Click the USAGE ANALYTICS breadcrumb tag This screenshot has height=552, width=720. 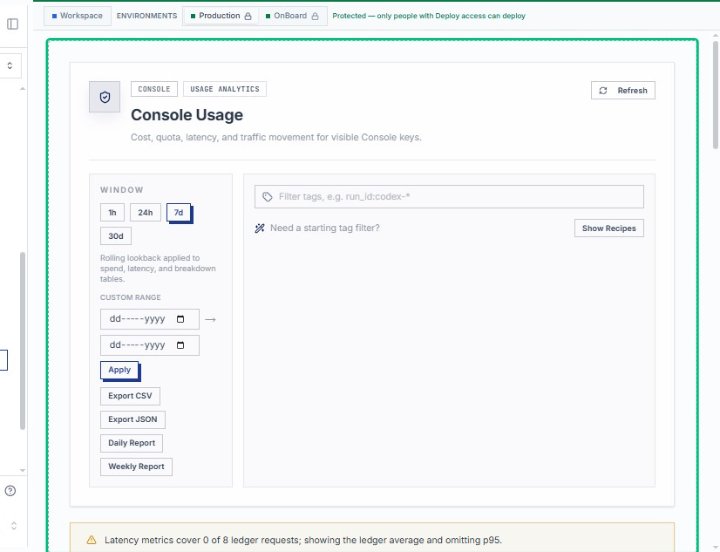point(225,89)
